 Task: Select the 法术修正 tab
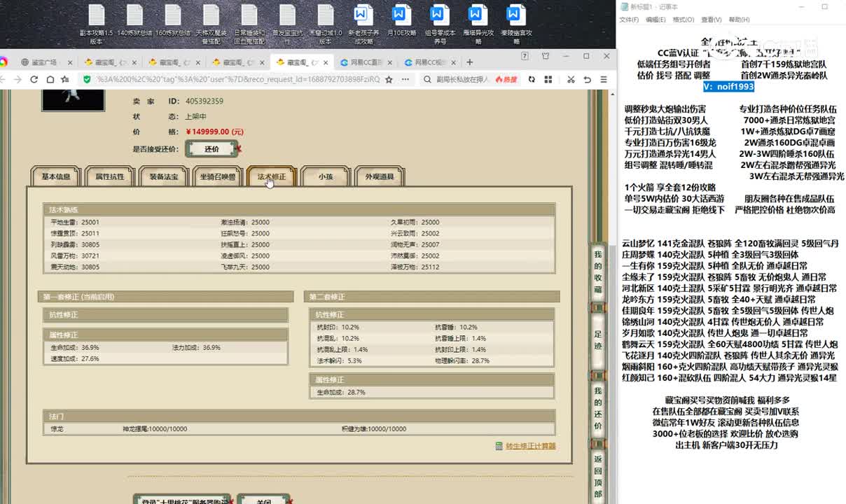click(x=271, y=177)
